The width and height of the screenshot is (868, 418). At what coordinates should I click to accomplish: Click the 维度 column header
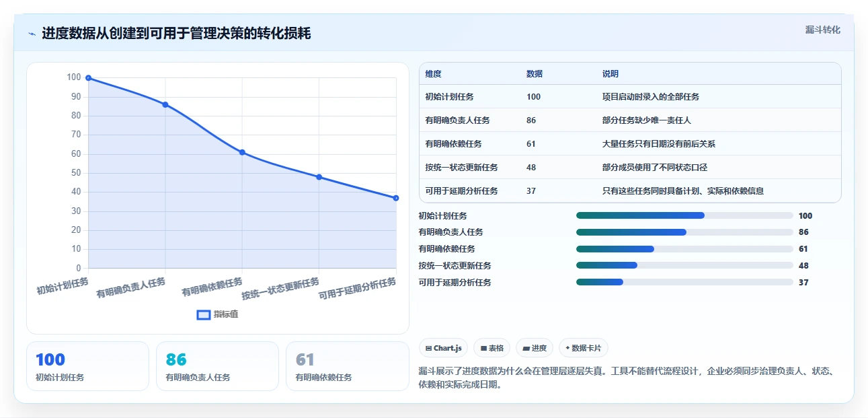434,74
